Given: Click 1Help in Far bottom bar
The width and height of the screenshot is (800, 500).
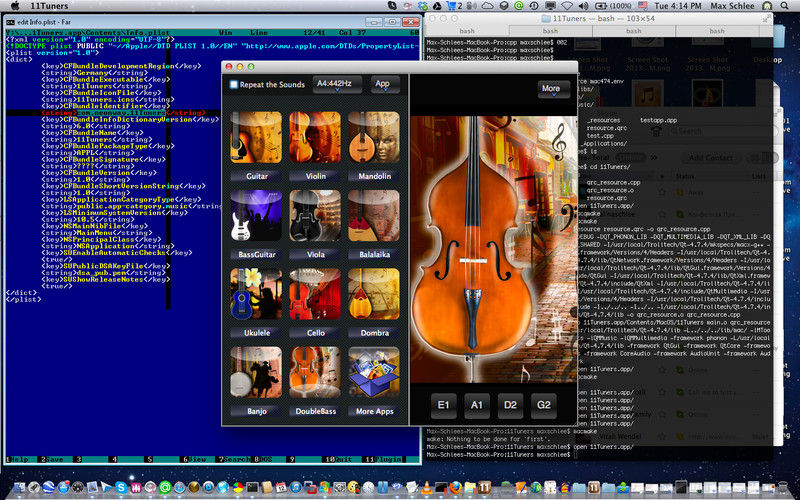Looking at the screenshot, I should (x=18, y=459).
